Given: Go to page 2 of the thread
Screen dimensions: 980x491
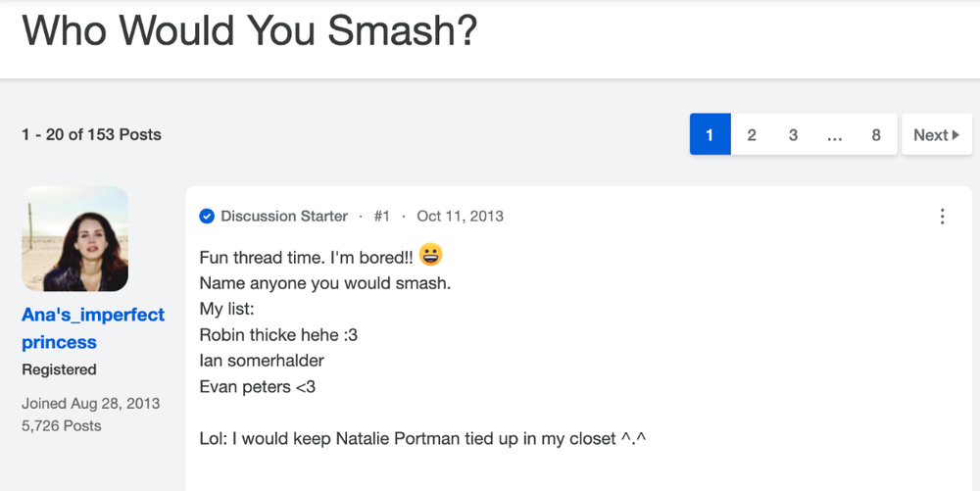Looking at the screenshot, I should pos(752,134).
